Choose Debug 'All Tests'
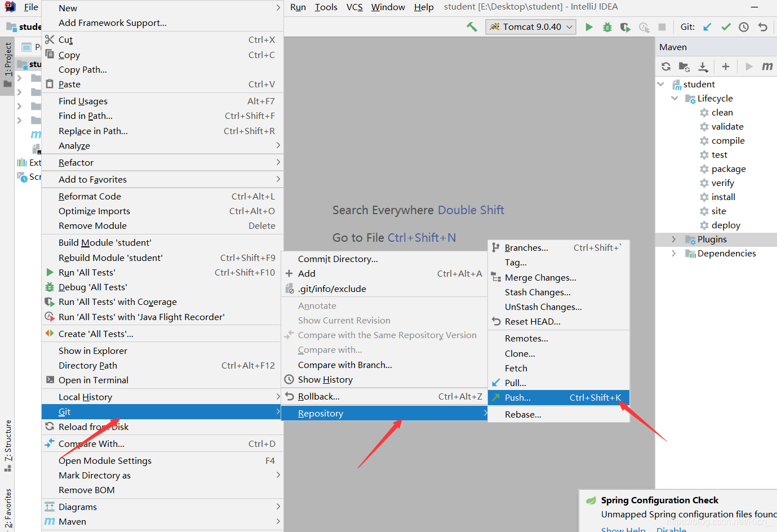This screenshot has width=777, height=532. coord(162,287)
